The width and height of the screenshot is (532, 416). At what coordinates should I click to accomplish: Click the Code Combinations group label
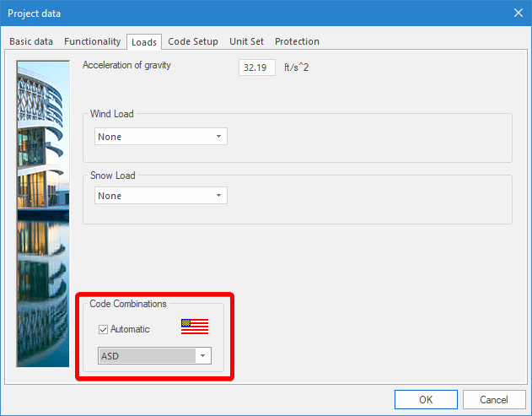[128, 304]
